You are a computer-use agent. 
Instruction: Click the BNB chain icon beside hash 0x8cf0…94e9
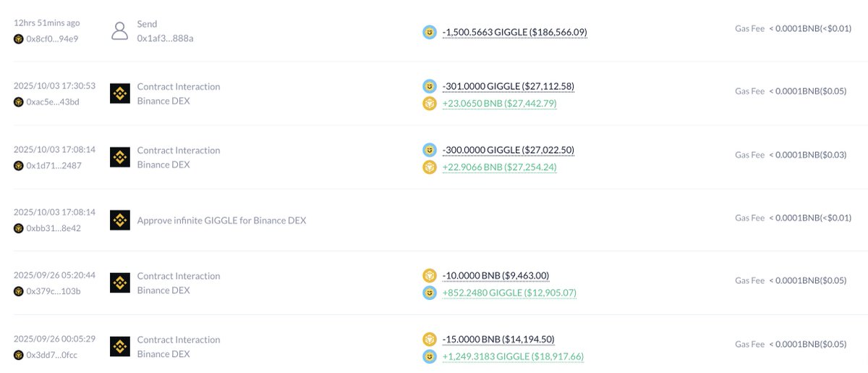[x=19, y=38]
